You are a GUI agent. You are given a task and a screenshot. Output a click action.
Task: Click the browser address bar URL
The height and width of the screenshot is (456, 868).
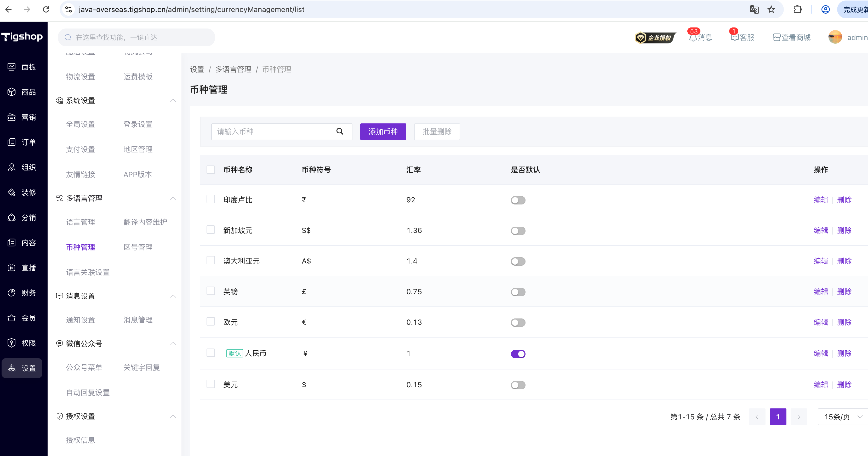pyautogui.click(x=191, y=9)
